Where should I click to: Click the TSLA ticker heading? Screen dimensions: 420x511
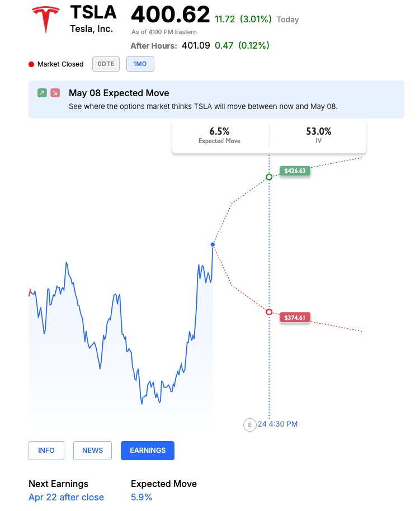[x=93, y=12]
